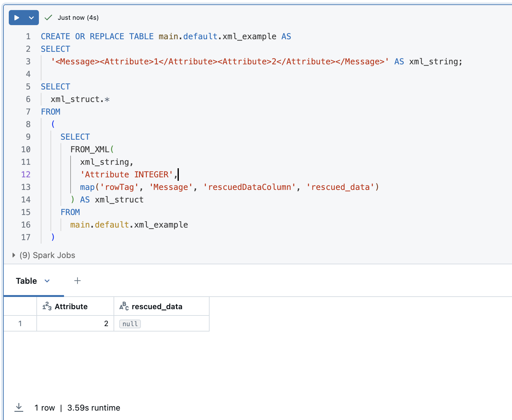Click the rescued_data column header

(157, 306)
